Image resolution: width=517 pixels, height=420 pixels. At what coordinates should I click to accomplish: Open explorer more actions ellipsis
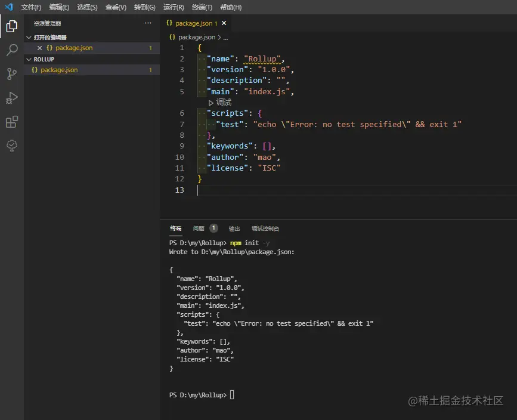pos(148,23)
